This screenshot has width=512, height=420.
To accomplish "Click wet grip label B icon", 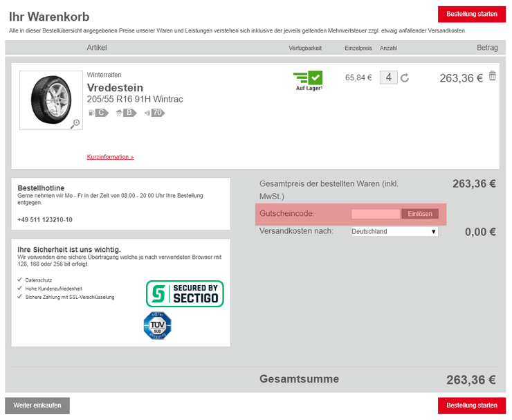I will tap(126, 113).
